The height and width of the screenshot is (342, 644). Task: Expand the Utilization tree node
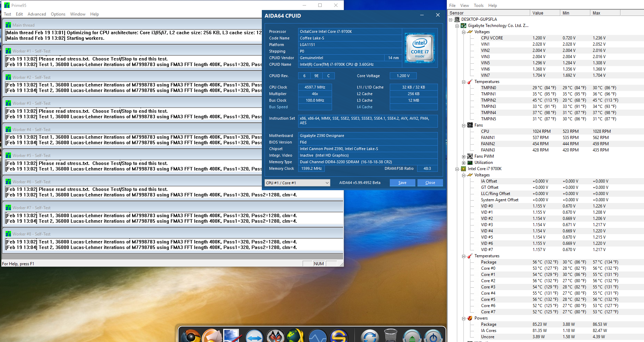click(464, 163)
